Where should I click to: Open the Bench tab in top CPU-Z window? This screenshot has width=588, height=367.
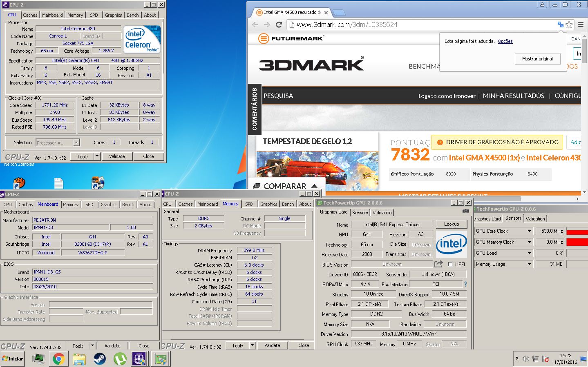click(x=132, y=15)
